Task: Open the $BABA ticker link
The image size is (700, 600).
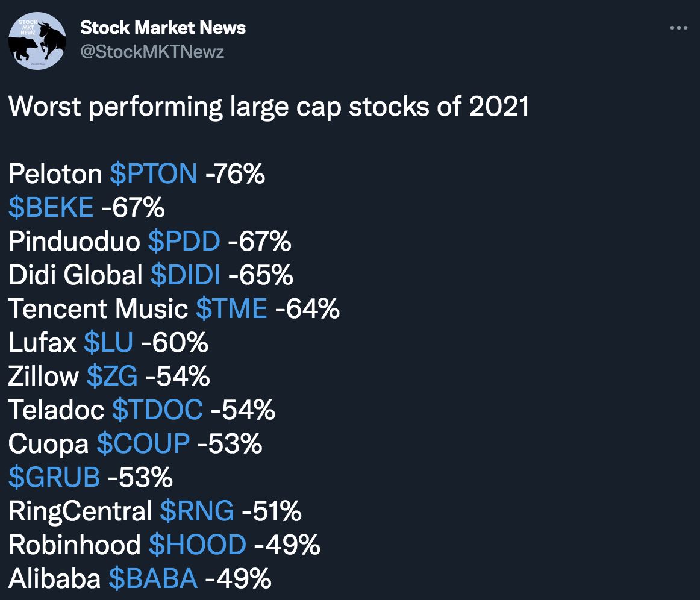Action: click(x=153, y=579)
